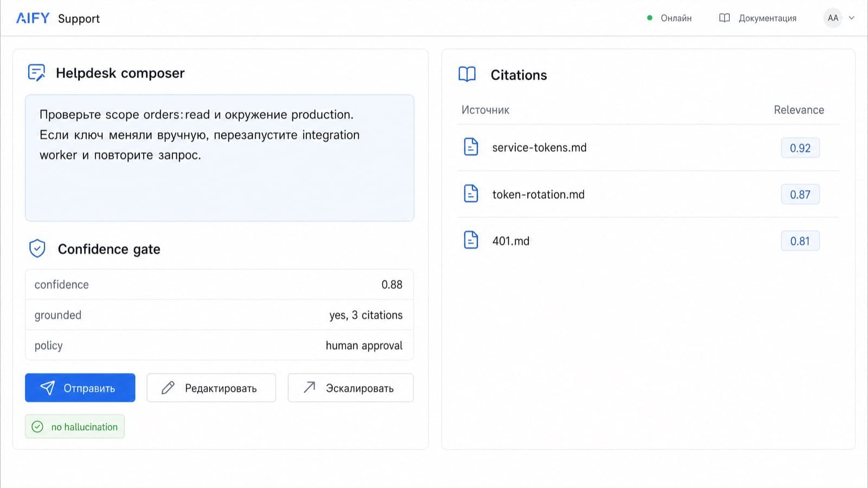Click the Confidence gate shield icon

[37, 249]
